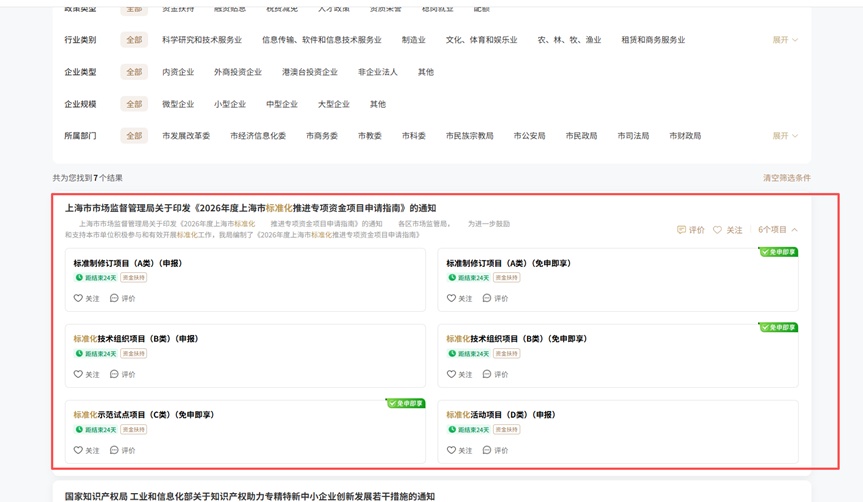Click 评价 comment icon under 标准化技术组织项目（B类）（申报）
Screen dimensions: 863x502
coord(114,374)
